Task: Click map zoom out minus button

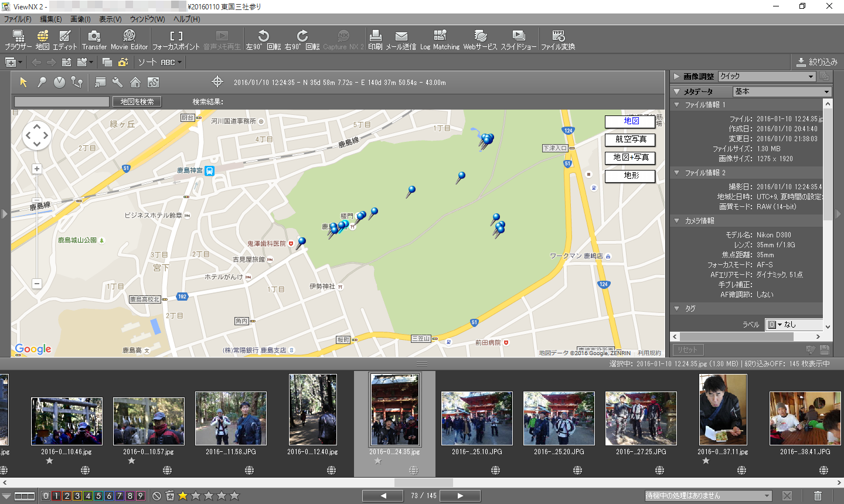Action: [37, 284]
